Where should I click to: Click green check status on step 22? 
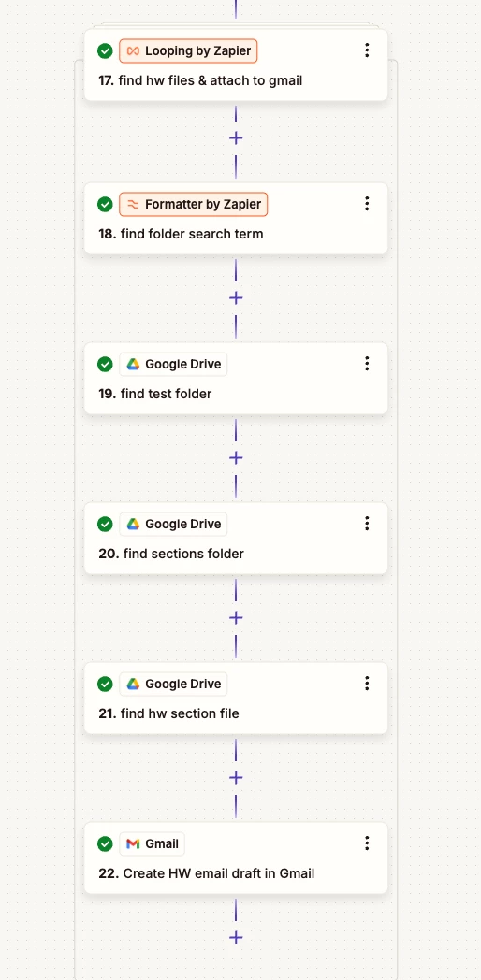[105, 844]
